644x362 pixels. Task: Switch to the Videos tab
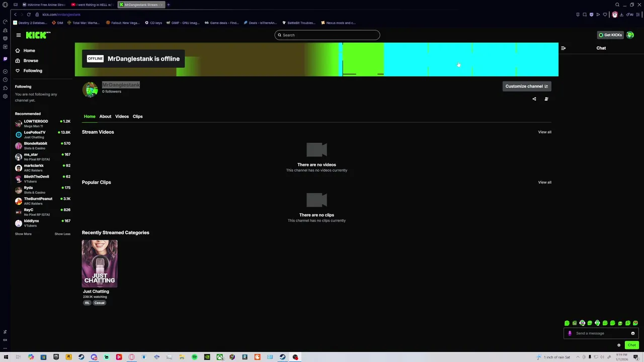pos(122,117)
